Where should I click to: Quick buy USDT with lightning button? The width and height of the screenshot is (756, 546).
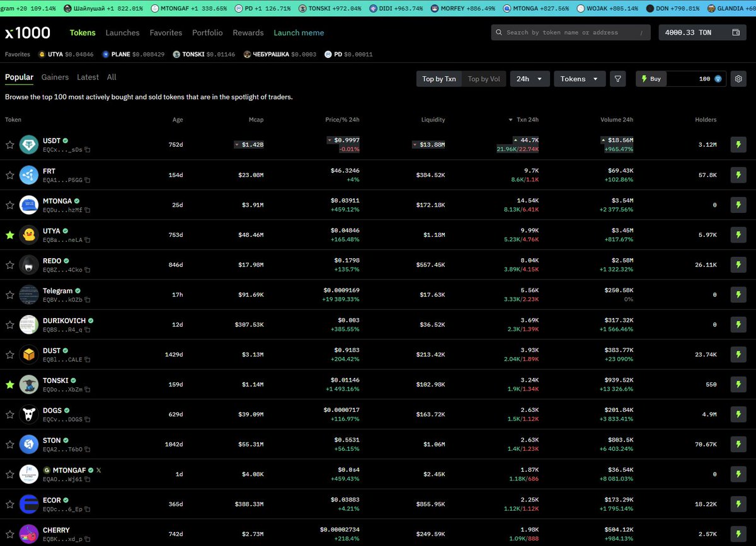[738, 145]
